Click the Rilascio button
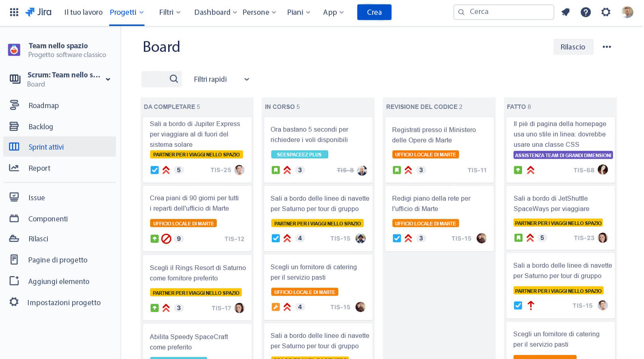Image resolution: width=644 pixels, height=359 pixels. click(573, 47)
